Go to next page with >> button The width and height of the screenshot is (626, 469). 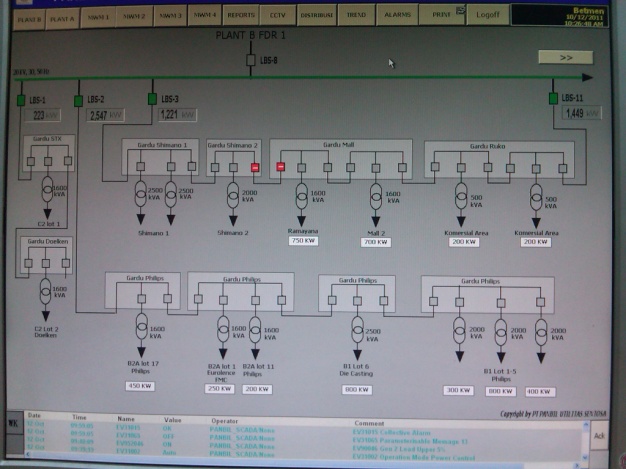(566, 57)
